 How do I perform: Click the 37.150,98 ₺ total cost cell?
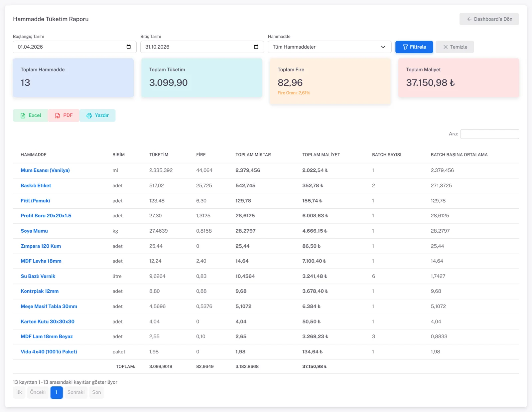[x=315, y=366]
